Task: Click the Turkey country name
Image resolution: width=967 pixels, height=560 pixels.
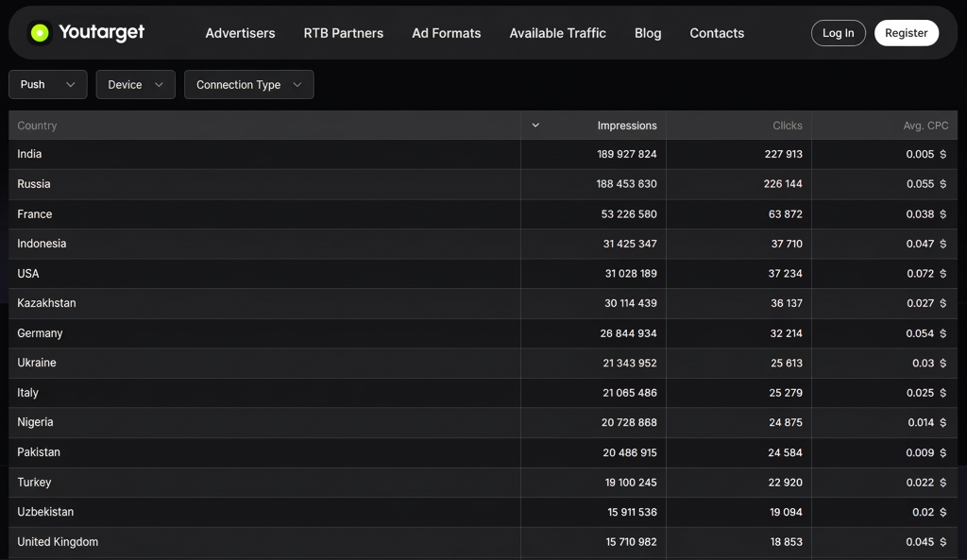Action: [34, 482]
